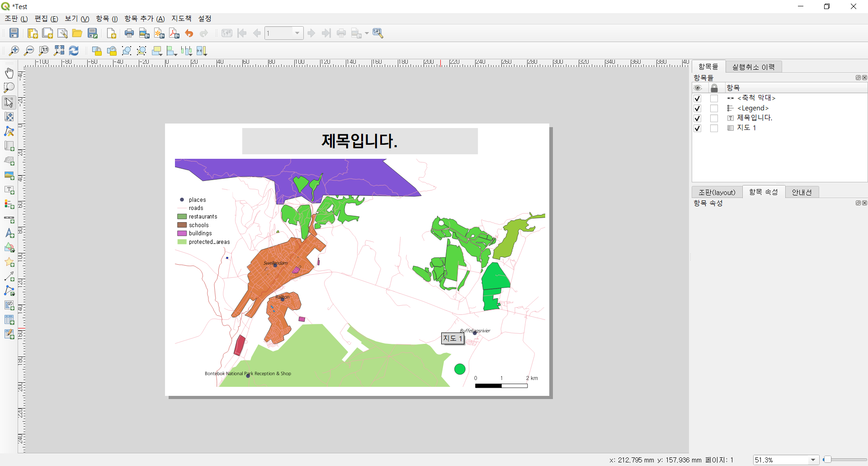Add a marker item

click(9, 262)
